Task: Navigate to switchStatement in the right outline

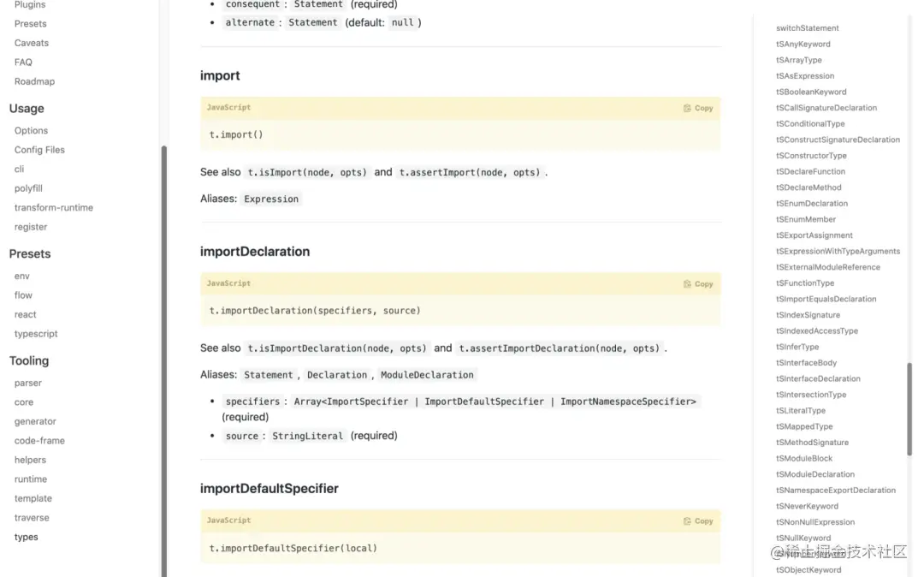Action: [x=808, y=28]
